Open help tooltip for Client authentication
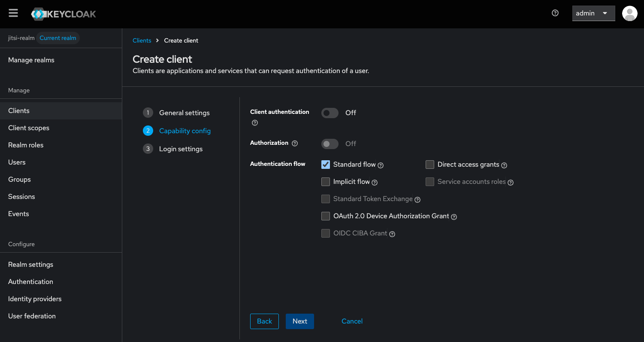 tap(254, 122)
